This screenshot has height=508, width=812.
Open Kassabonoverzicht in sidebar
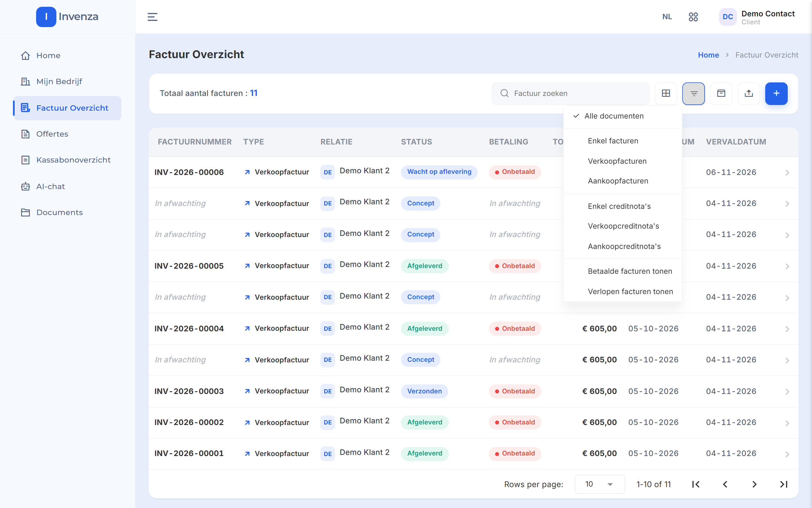click(67, 160)
